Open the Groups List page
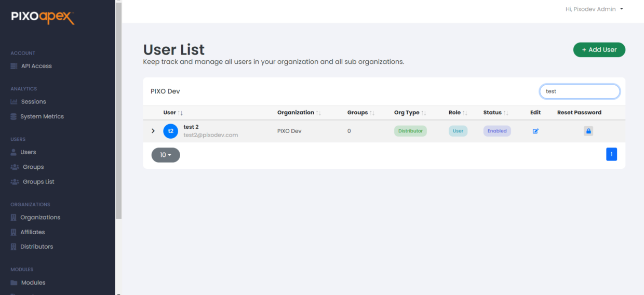Screen dimensions: 644x295 pos(33,182)
